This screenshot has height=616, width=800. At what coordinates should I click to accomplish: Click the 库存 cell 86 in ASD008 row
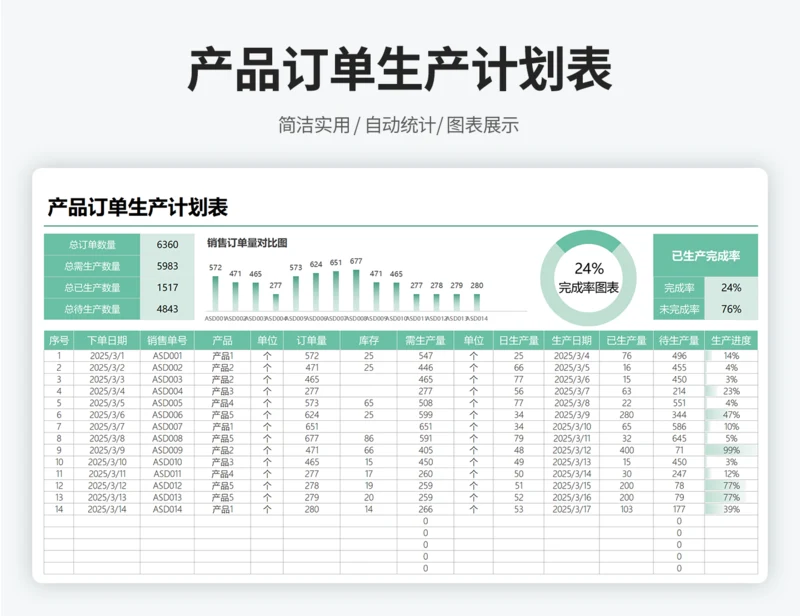click(369, 438)
